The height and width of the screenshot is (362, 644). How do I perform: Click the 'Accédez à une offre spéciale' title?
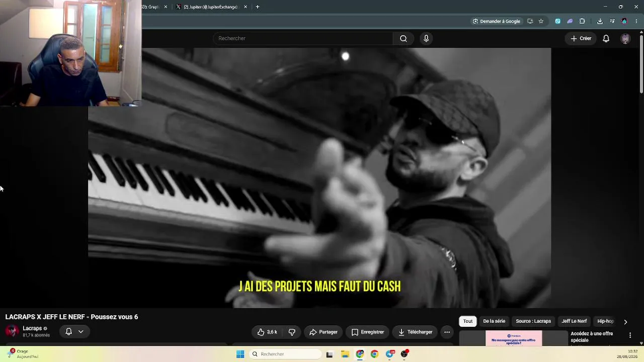tap(592, 337)
